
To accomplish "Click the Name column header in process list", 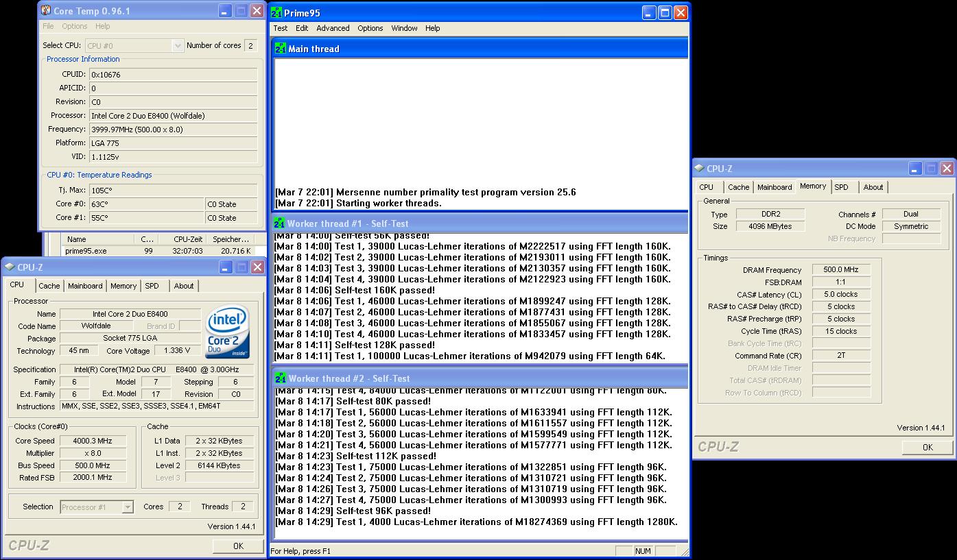I will [x=98, y=239].
